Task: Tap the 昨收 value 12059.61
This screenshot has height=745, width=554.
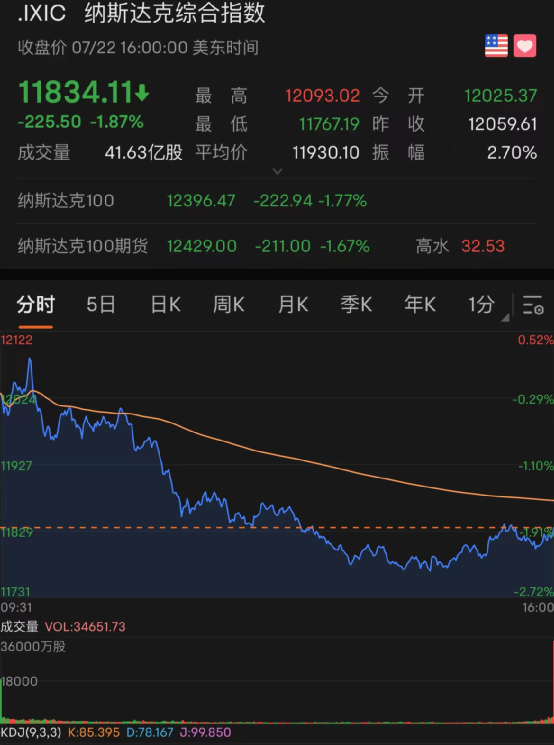Action: tap(503, 124)
